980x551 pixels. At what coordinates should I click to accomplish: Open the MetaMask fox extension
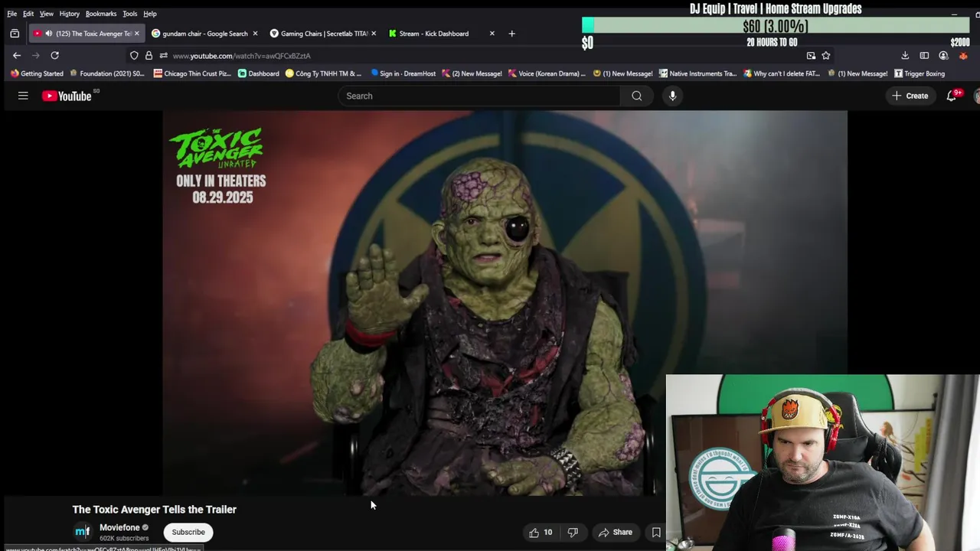[963, 55]
